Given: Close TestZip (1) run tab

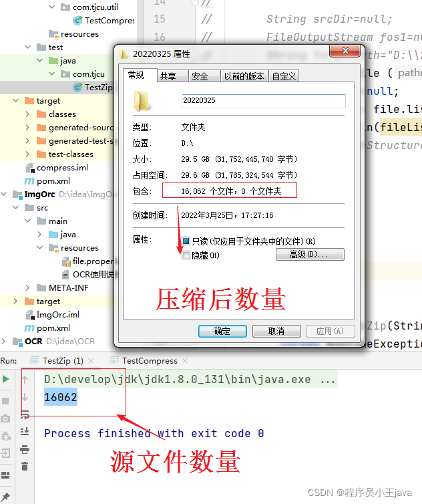Looking at the screenshot, I should tap(91, 361).
